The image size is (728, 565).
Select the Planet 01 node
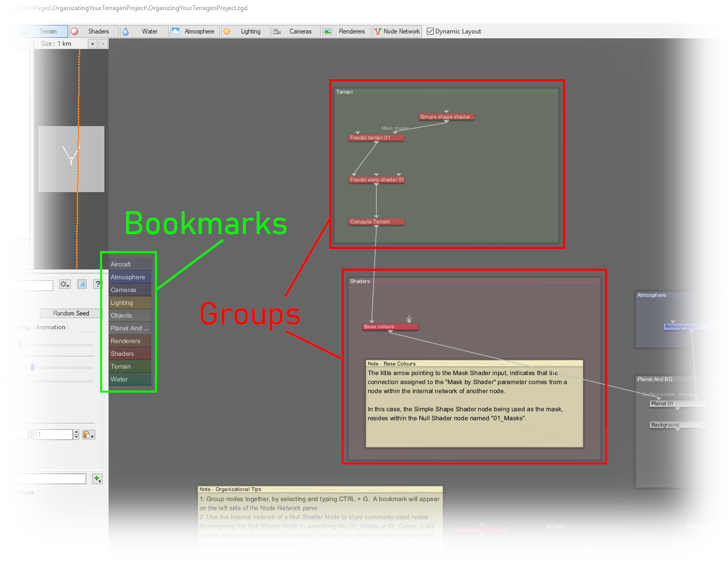point(677,403)
